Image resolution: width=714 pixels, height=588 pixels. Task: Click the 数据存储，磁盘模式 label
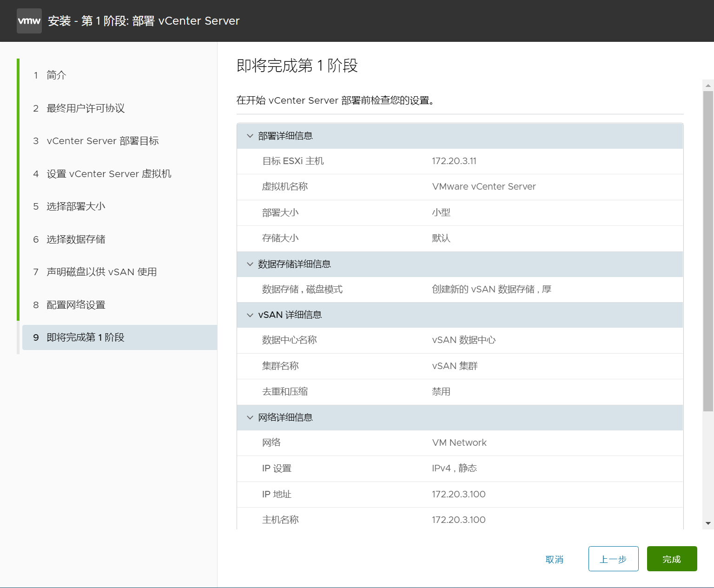(302, 289)
